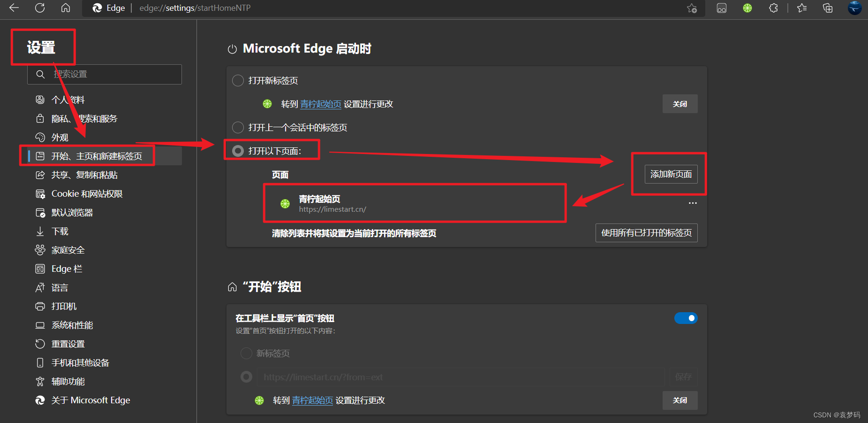
Task: Open the Extensions puzzle icon
Action: pyautogui.click(x=773, y=8)
